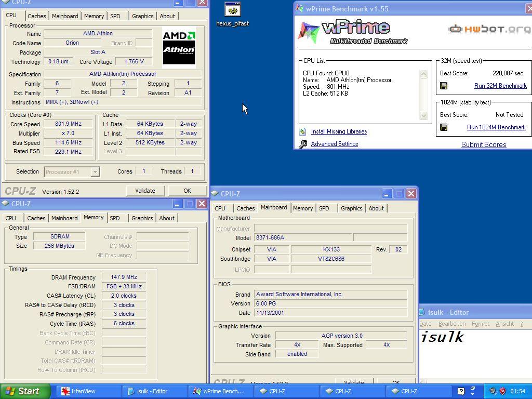Screen dimensions: 532x399
Task: Click the AGP version 3.0 value
Action: (342, 336)
